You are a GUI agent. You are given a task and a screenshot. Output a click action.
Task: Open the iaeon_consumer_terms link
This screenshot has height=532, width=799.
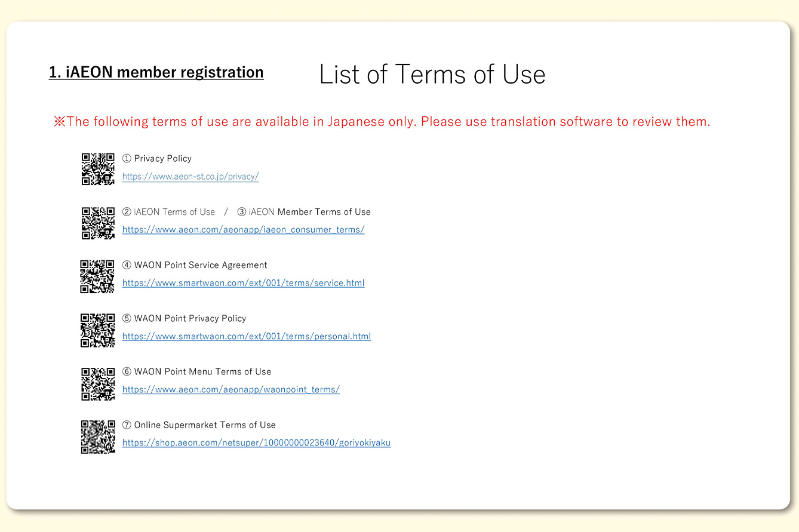click(x=243, y=230)
